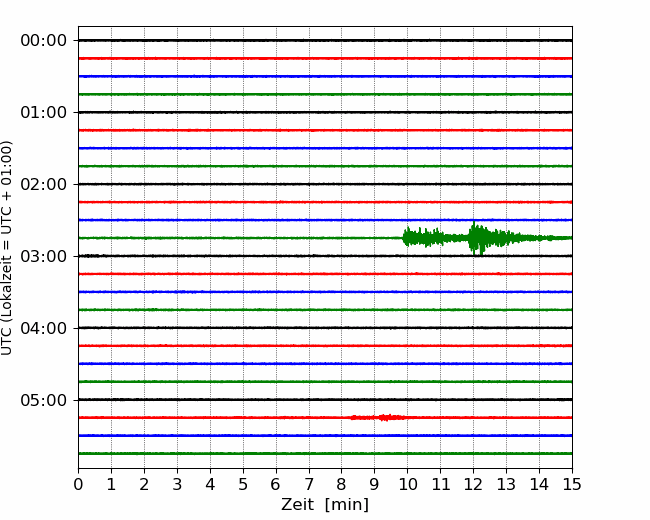Click the 03:00 time label on the y-axis
The height and width of the screenshot is (520, 650).
[44, 256]
